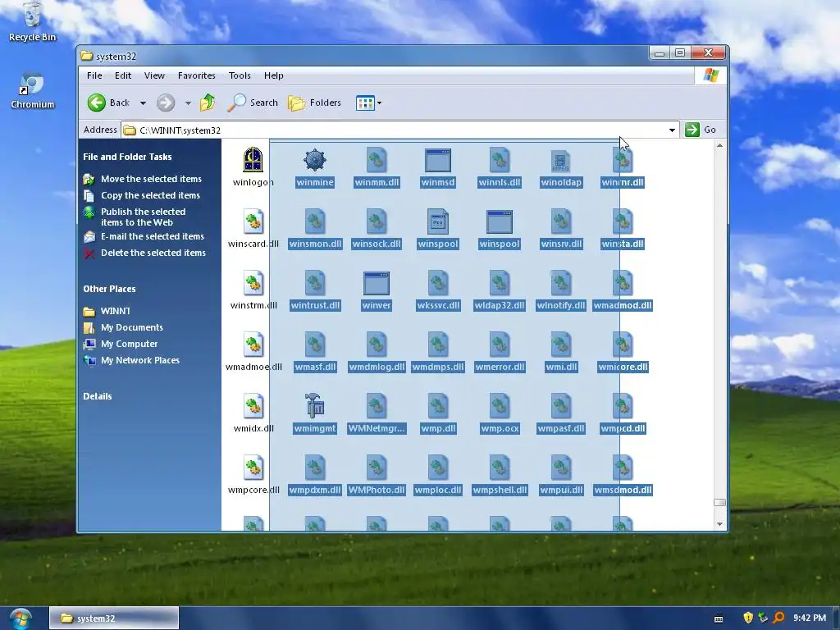Select the wmidx.dll file icon
The image size is (840, 630).
point(253,406)
